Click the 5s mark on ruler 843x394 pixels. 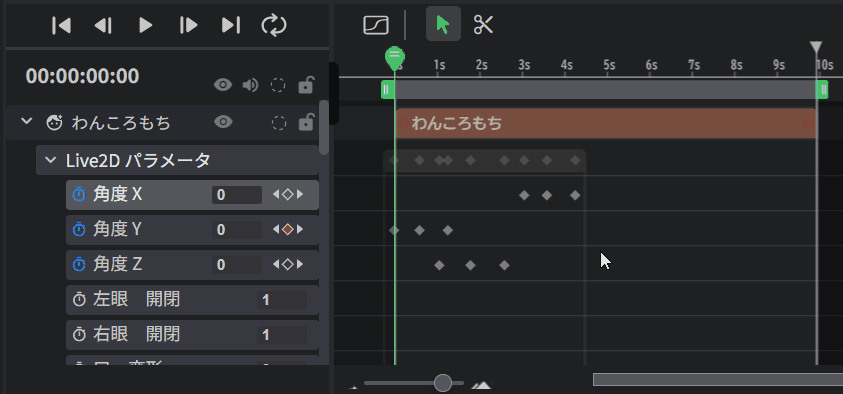tap(609, 65)
